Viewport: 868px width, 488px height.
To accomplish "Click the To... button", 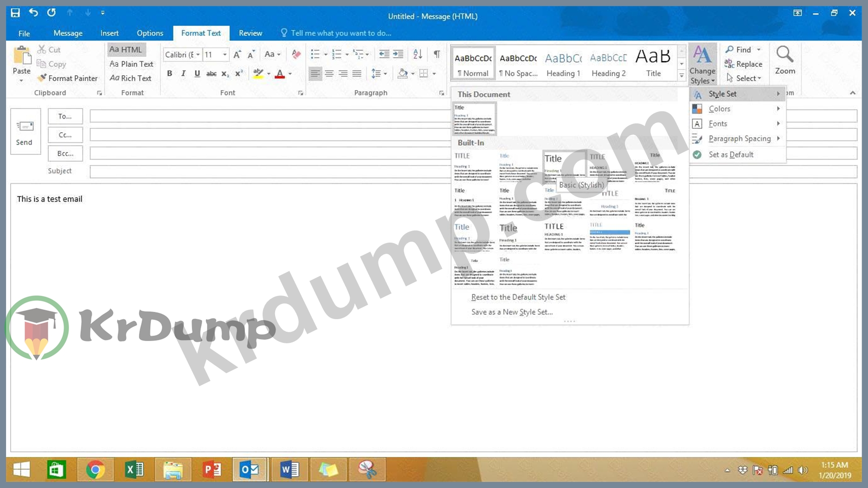I will pyautogui.click(x=65, y=116).
